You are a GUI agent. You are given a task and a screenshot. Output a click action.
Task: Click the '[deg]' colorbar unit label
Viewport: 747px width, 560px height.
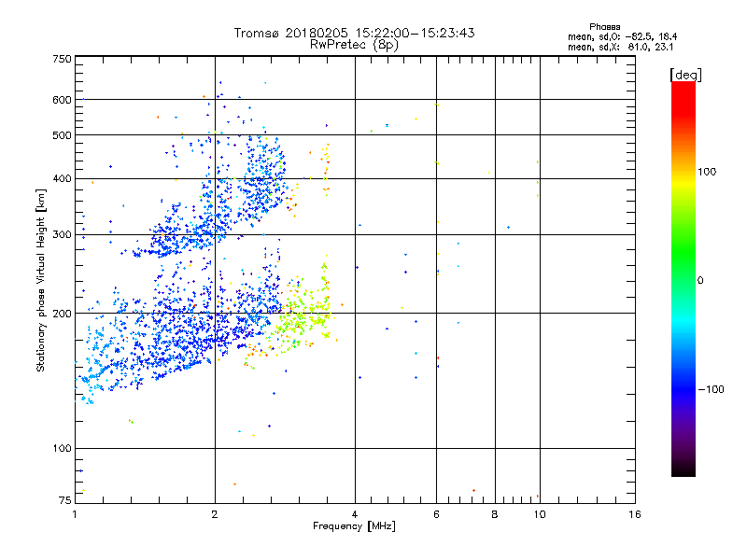pos(685,75)
